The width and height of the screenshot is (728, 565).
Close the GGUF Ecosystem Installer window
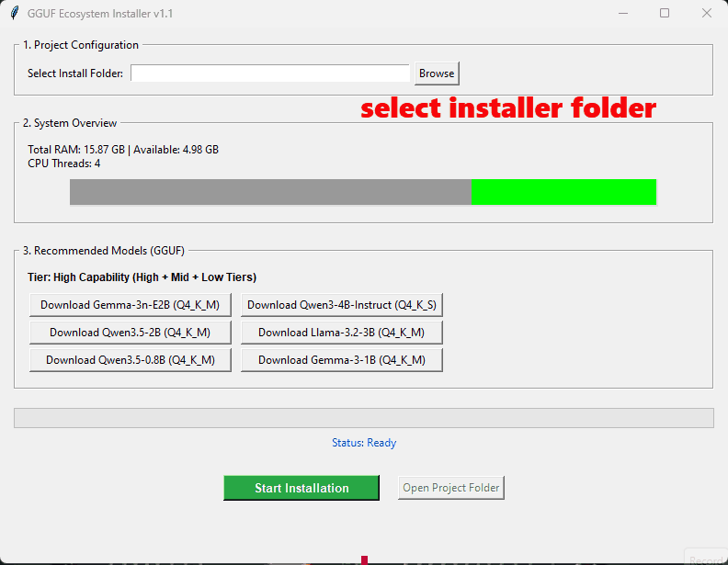[x=707, y=14]
